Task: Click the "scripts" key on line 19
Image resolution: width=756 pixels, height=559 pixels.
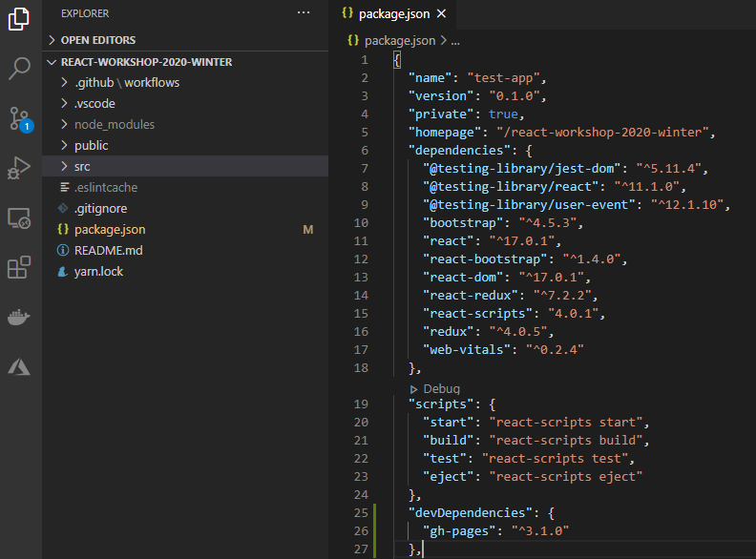Action: (441, 404)
